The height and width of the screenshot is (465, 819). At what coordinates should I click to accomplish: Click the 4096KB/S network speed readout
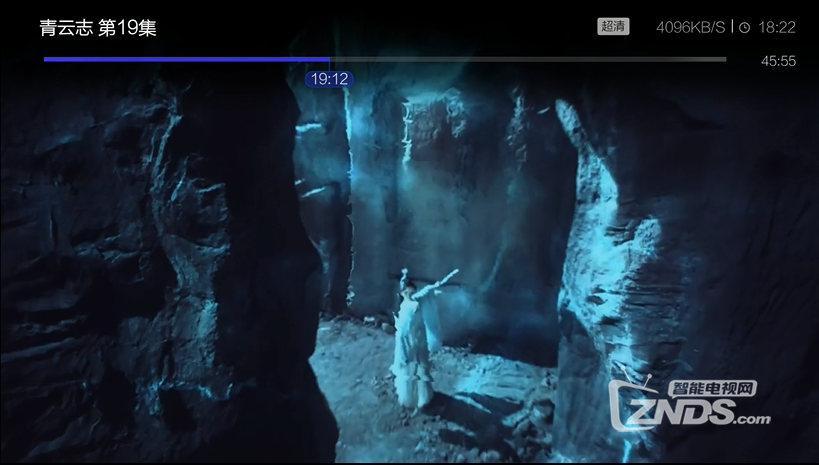click(x=691, y=27)
